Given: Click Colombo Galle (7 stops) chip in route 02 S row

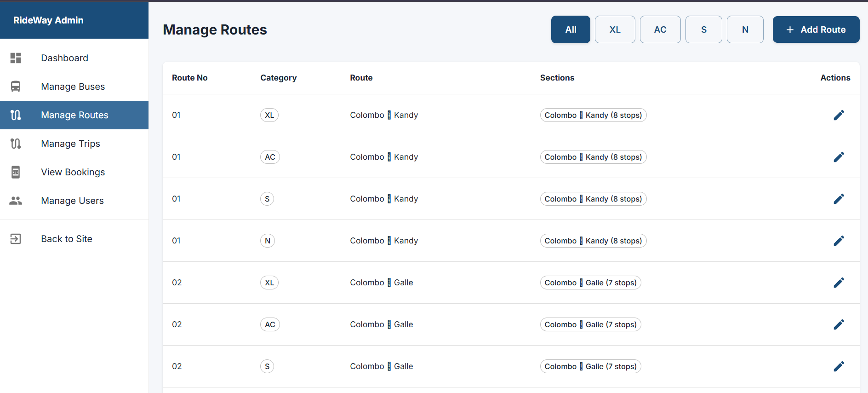Looking at the screenshot, I should click(x=591, y=366).
